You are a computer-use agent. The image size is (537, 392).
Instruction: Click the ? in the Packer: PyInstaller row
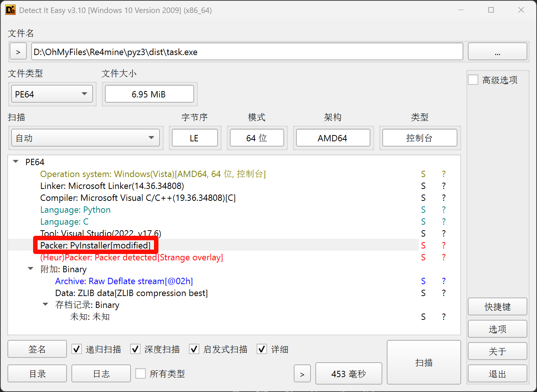pyautogui.click(x=444, y=245)
